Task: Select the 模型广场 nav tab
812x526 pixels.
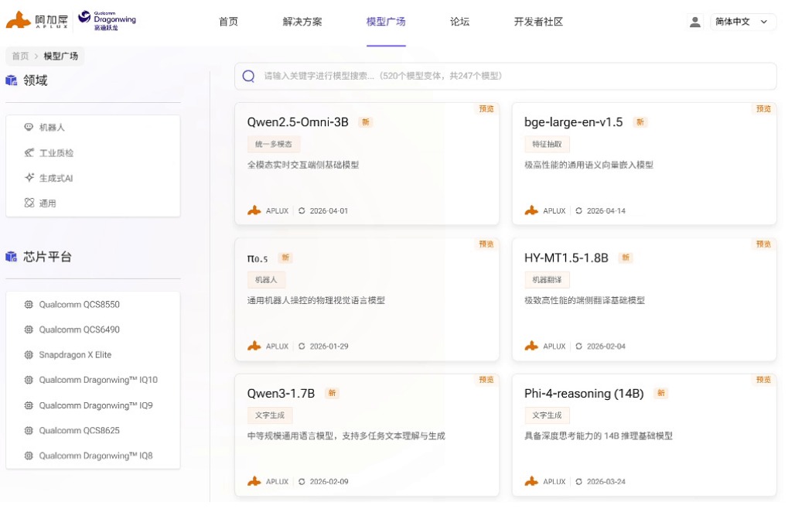Action: pyautogui.click(x=386, y=22)
